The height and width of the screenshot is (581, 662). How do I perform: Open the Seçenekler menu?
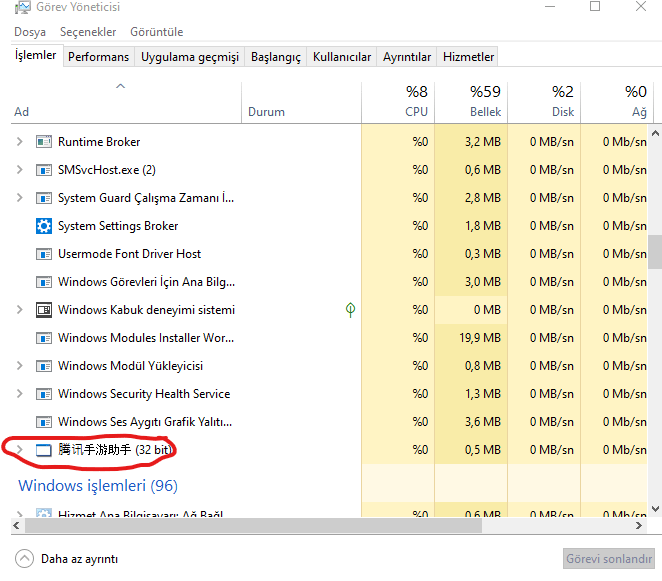pos(88,32)
